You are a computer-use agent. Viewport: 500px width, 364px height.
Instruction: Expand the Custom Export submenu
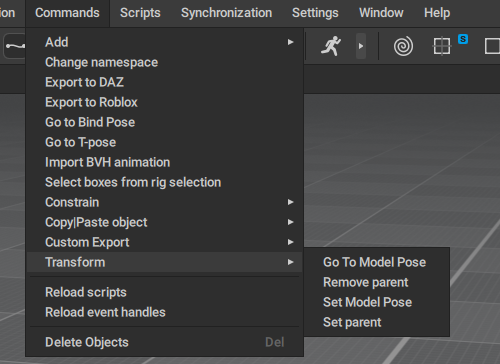pos(164,242)
